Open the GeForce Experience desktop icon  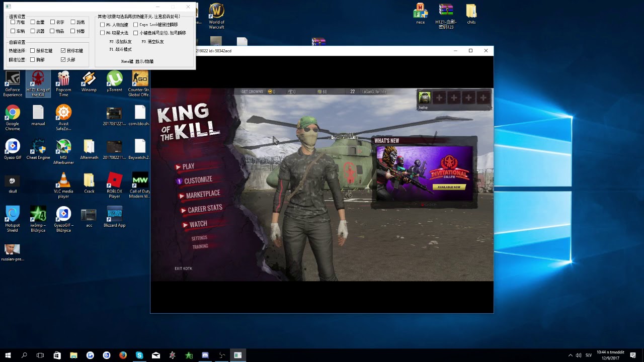click(13, 83)
